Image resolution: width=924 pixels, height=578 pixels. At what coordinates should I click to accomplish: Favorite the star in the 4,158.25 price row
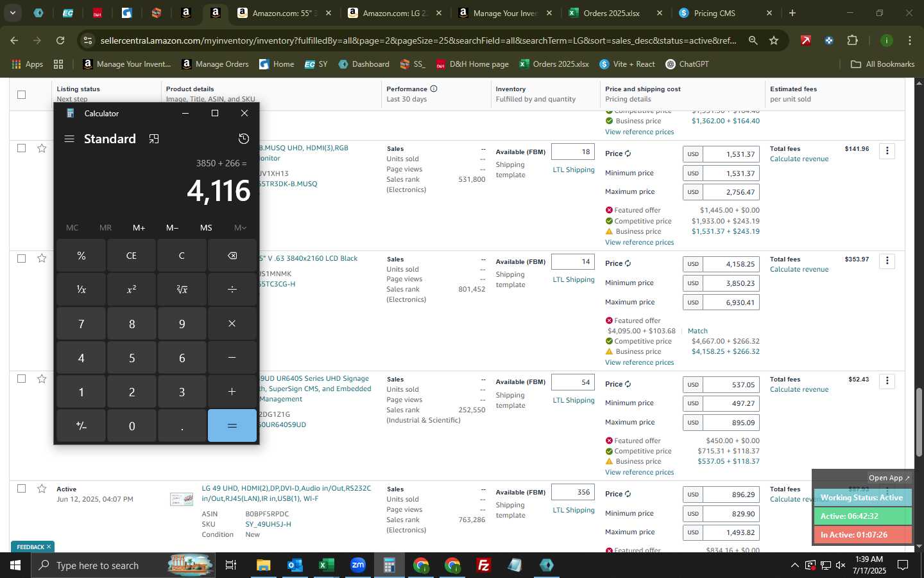[42, 258]
